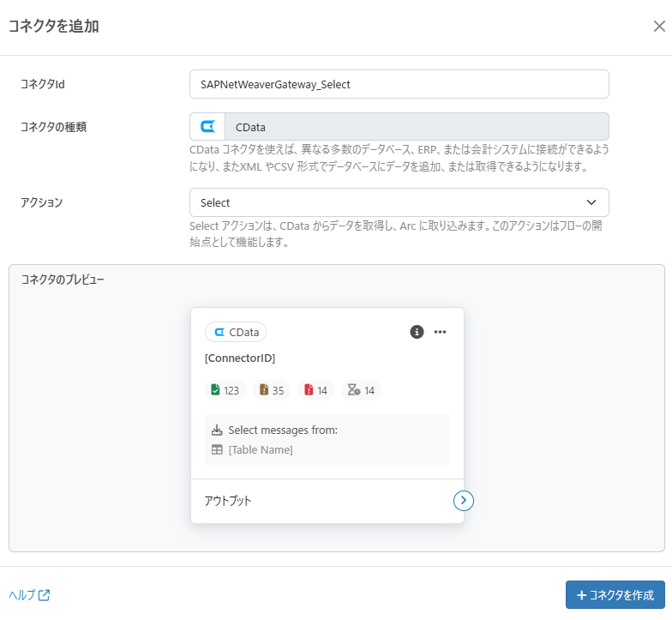Screen dimensions: 672x620
Task: Click the CData logo in connector type
Action: point(207,127)
